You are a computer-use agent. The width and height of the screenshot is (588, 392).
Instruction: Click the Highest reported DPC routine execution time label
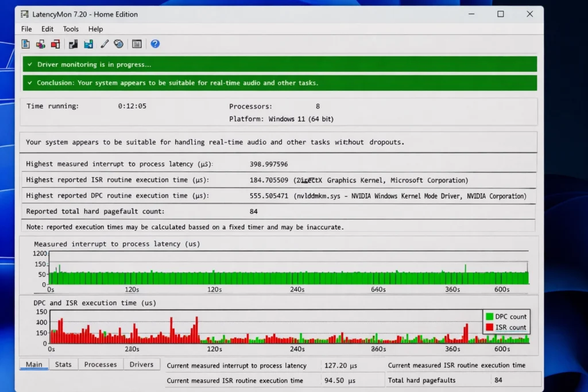click(118, 196)
